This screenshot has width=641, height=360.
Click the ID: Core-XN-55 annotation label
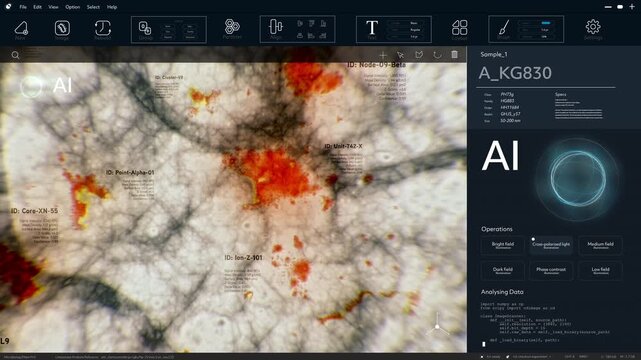coord(34,211)
